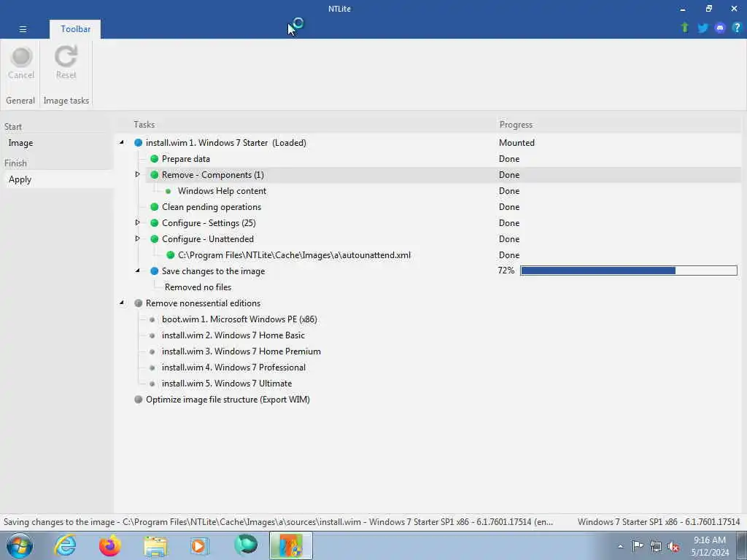Click green dot of Clean pending operations
Viewport: 747px width, 560px height.
point(155,206)
